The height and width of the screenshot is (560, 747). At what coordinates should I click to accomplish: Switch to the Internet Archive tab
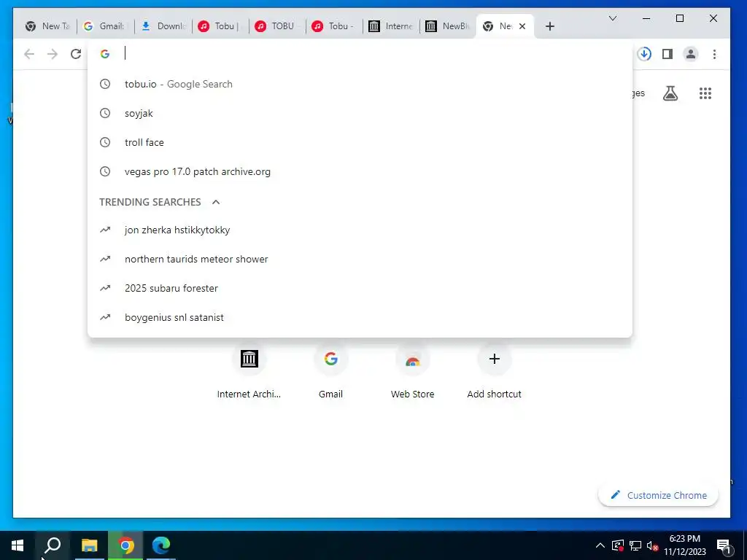tap(391, 26)
